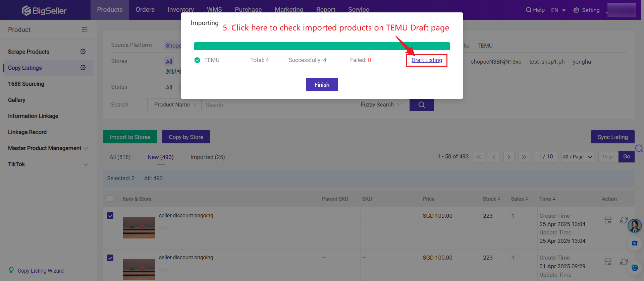Open the floating magnifier icon at right edge
Viewport: 644px width, 281px height.
pyautogui.click(x=639, y=148)
